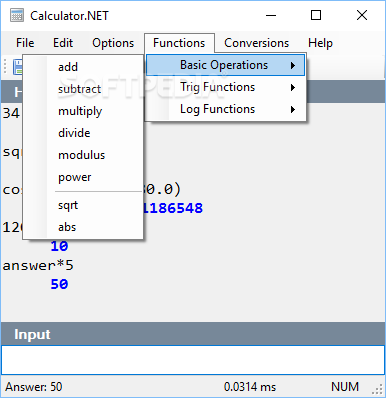Maximize the Calculator.NET window
The image size is (386, 398).
(x=316, y=15)
